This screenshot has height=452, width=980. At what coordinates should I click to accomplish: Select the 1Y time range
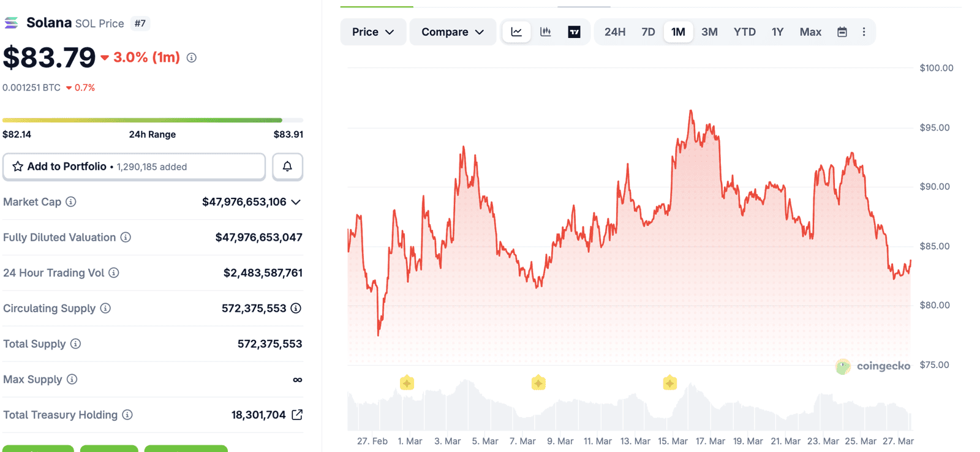point(777,32)
